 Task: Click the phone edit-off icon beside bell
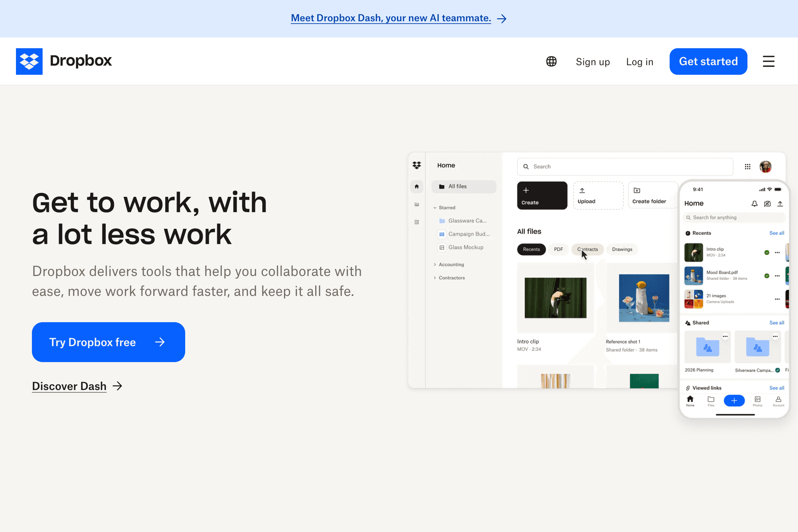767,204
